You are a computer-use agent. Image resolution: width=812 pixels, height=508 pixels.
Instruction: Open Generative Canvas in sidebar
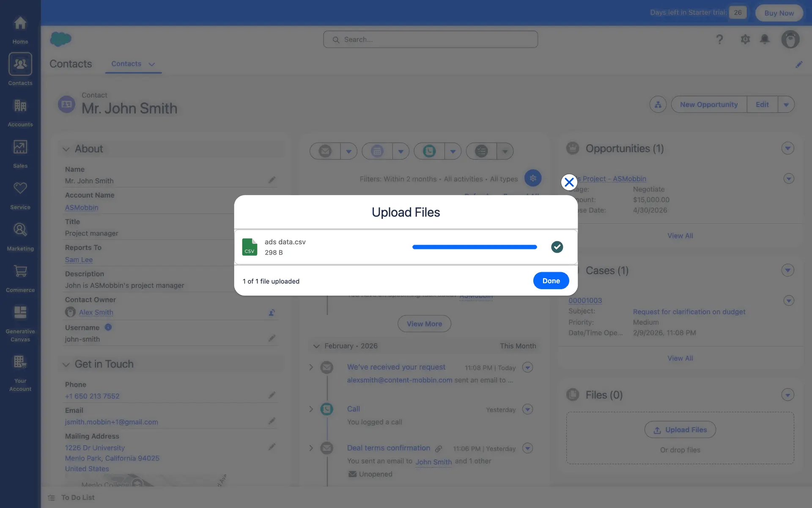(20, 323)
